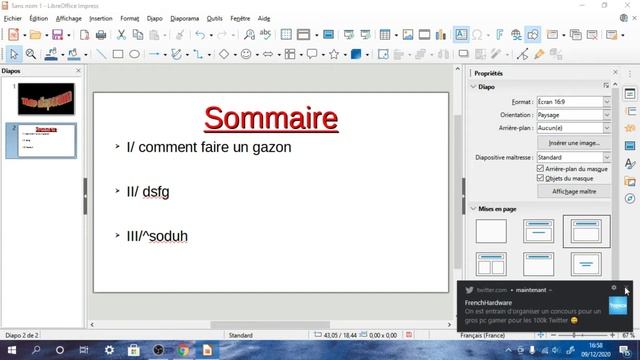Collapse the Diapo properties section
The image size is (640, 360).
pyautogui.click(x=473, y=87)
